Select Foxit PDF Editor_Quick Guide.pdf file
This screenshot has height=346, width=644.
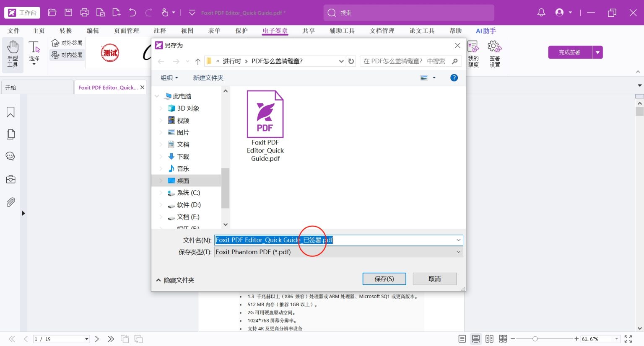pyautogui.click(x=265, y=126)
